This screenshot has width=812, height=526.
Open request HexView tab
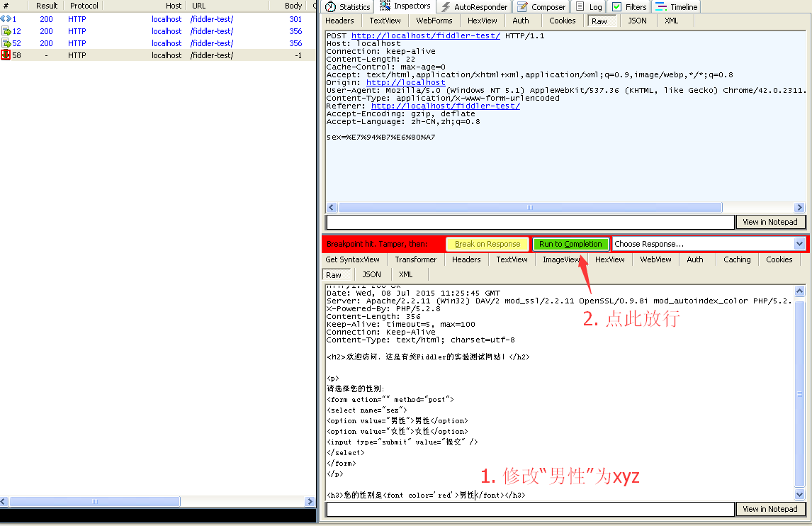482,21
